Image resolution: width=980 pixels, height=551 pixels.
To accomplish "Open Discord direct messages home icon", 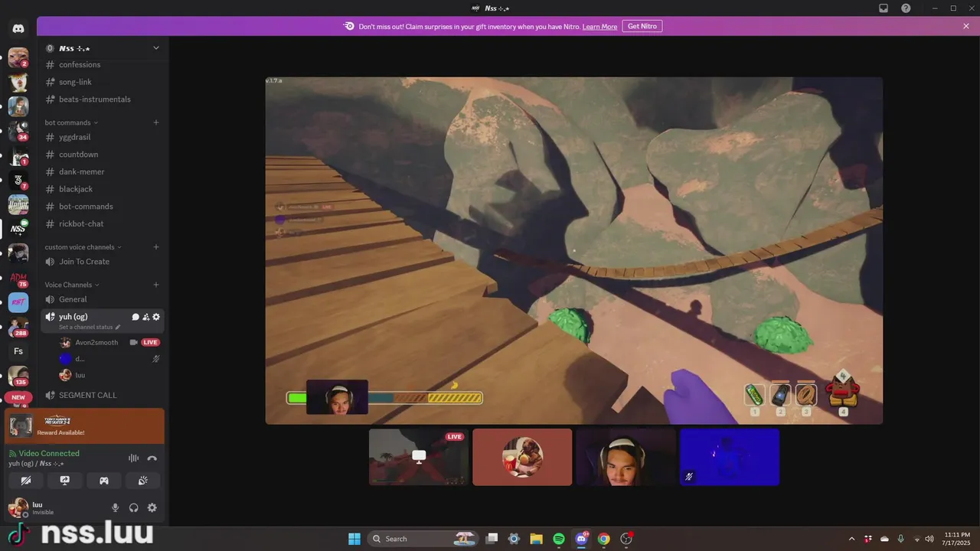I will [x=18, y=28].
